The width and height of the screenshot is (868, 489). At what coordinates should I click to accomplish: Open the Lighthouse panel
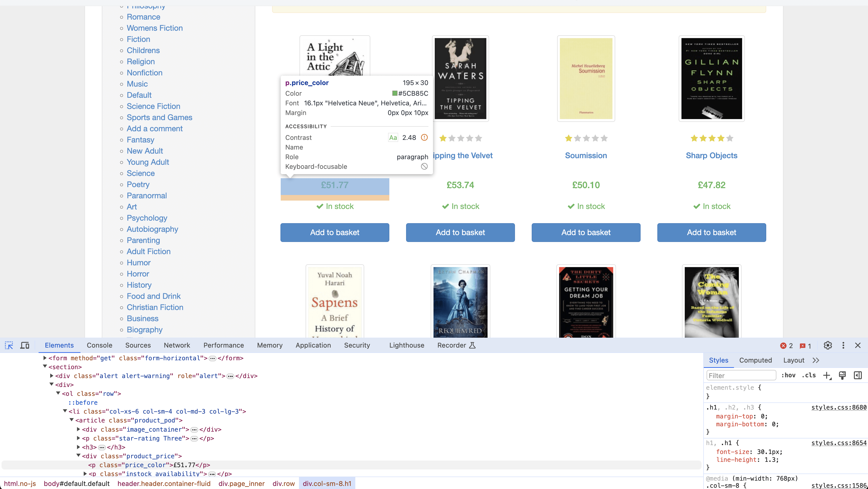(x=406, y=346)
